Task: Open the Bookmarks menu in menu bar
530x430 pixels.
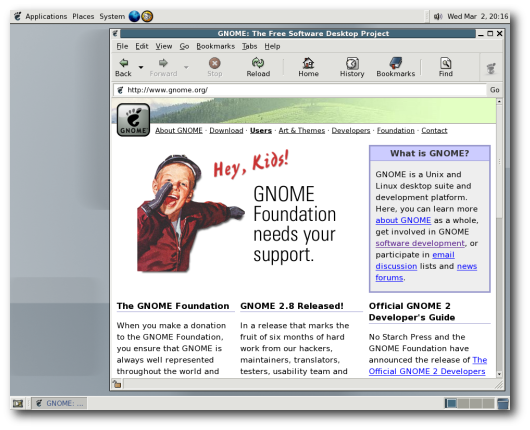Action: coord(216,46)
